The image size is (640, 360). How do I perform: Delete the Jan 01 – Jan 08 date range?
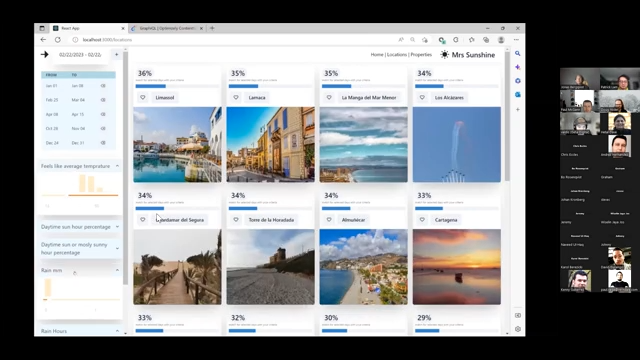(x=103, y=86)
